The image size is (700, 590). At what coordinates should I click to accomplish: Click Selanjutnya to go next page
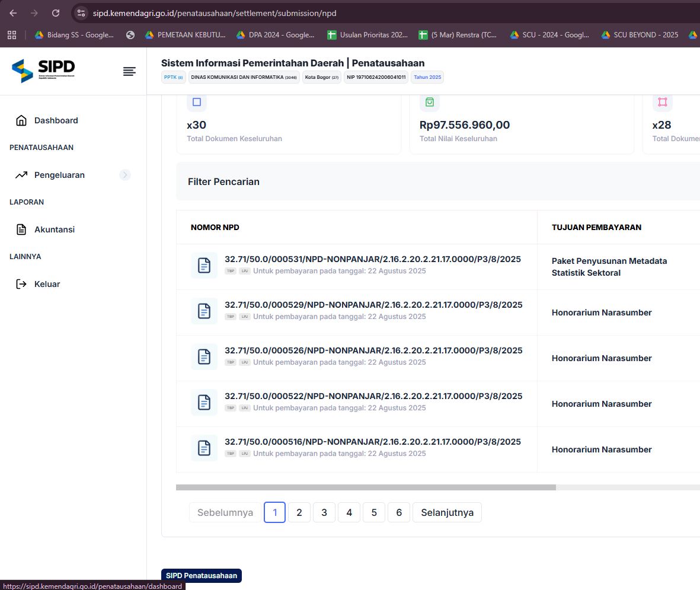point(447,512)
